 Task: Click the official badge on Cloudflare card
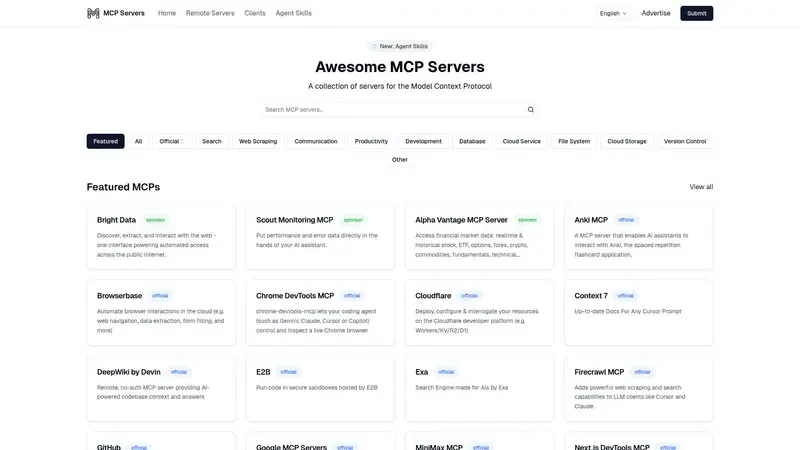coord(469,296)
